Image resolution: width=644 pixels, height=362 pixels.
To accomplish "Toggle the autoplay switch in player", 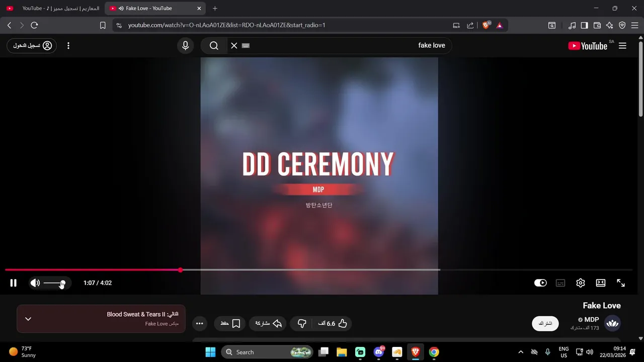I will (x=540, y=283).
